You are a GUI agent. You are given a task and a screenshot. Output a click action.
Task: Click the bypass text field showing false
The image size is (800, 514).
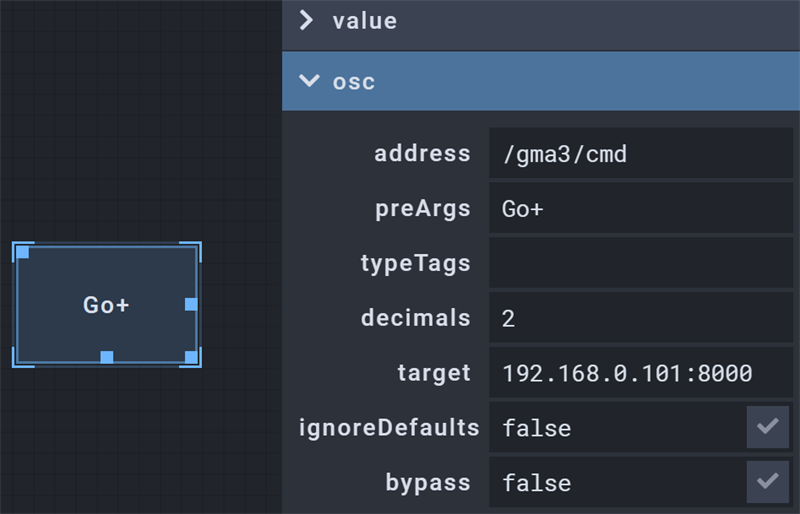click(617, 484)
